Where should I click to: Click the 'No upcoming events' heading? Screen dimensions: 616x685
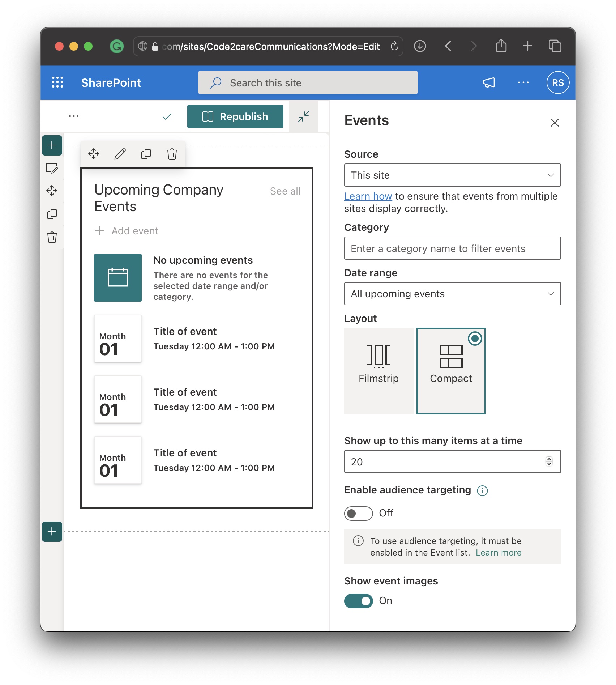click(203, 260)
